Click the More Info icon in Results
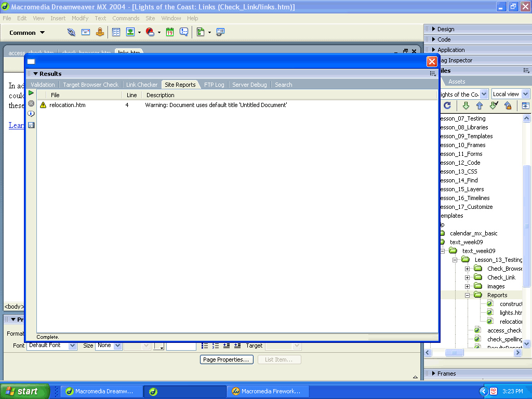This screenshot has height=399, width=532. 31,114
